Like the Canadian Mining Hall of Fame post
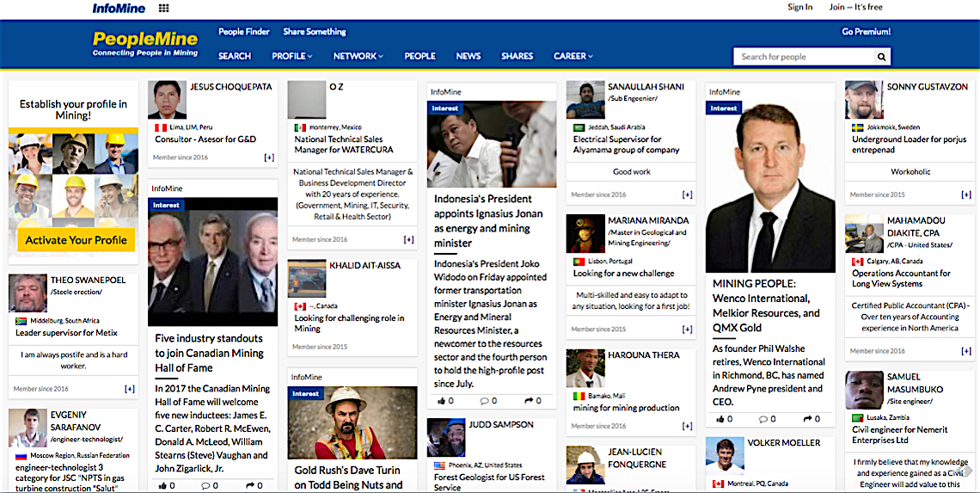 tap(167, 485)
